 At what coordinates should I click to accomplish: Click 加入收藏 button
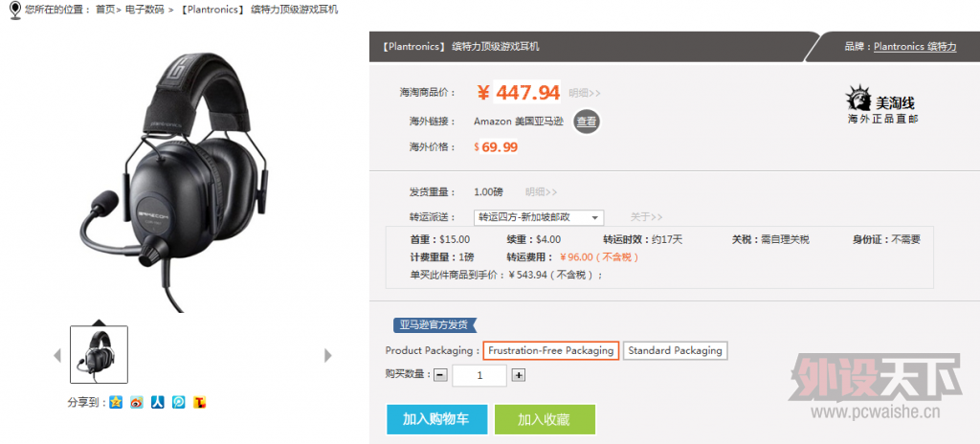545,419
